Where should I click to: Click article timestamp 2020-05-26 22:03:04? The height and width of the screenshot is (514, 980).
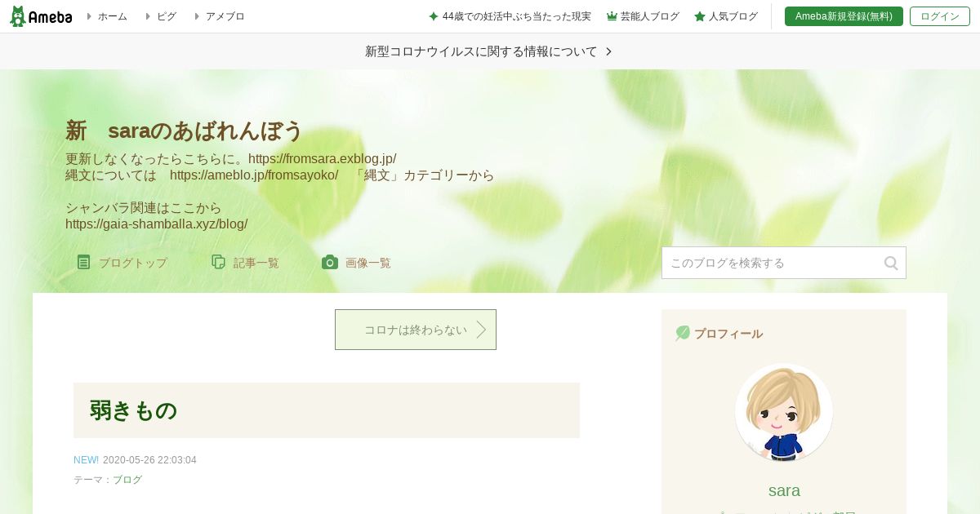pyautogui.click(x=149, y=460)
